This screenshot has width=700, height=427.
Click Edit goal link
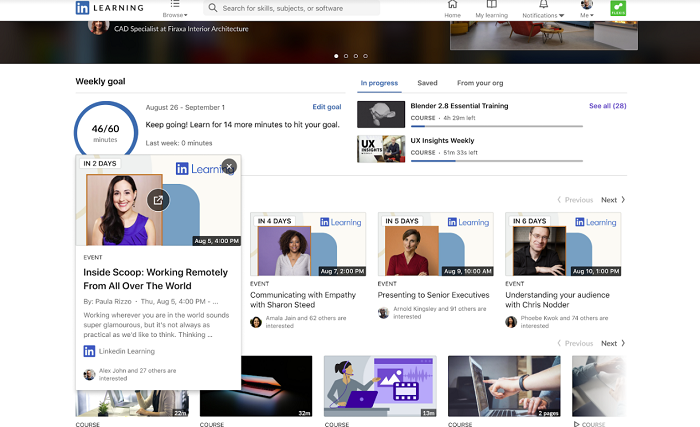pyautogui.click(x=327, y=107)
